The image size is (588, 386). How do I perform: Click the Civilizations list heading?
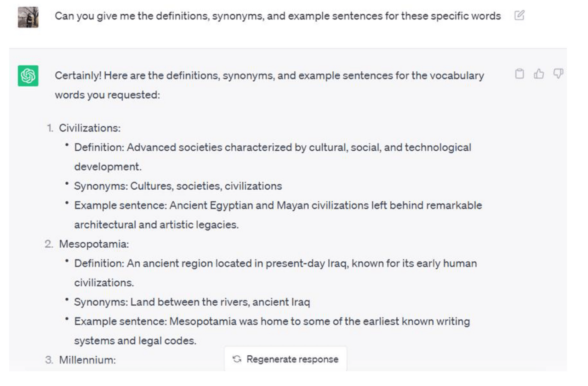pos(90,128)
